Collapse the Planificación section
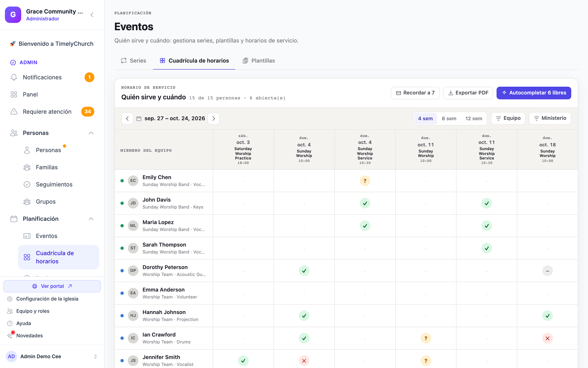The image size is (588, 368). 91,219
